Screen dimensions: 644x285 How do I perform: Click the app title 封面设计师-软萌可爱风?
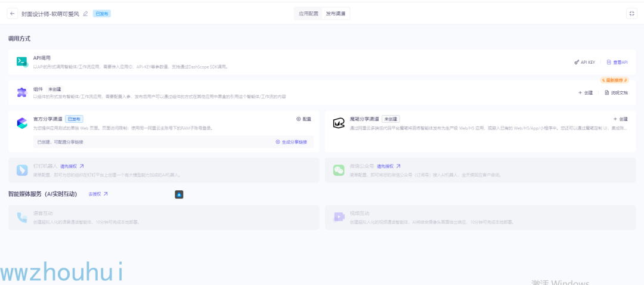[x=50, y=14]
